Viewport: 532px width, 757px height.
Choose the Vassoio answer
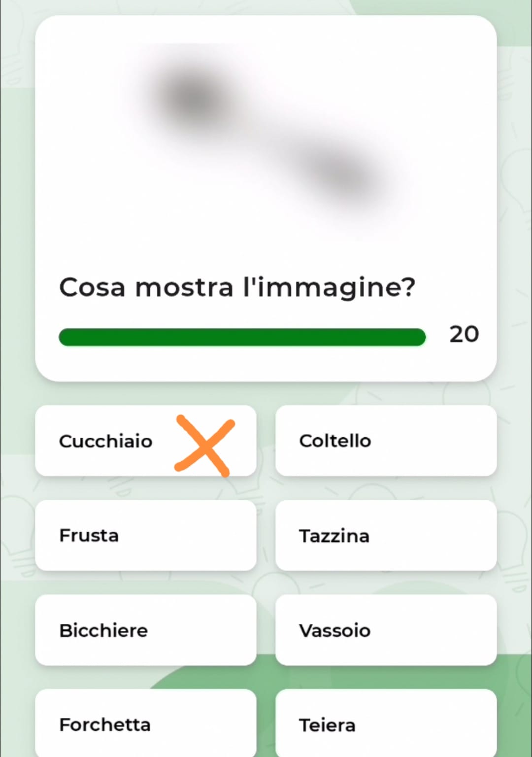click(386, 630)
